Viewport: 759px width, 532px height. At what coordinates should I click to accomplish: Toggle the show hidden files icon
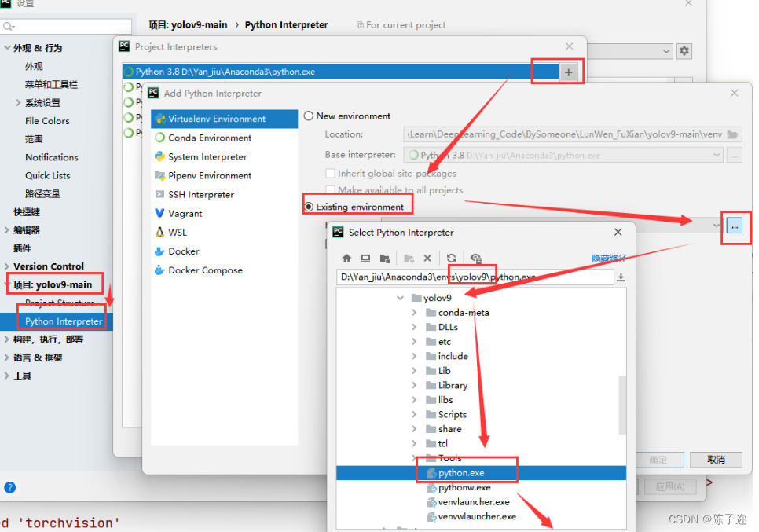click(x=476, y=258)
